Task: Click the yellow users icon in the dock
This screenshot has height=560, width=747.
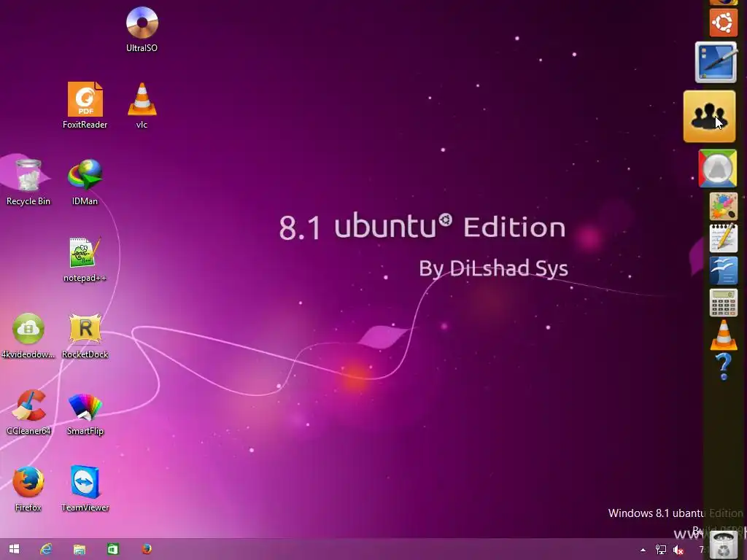Action: click(x=709, y=116)
